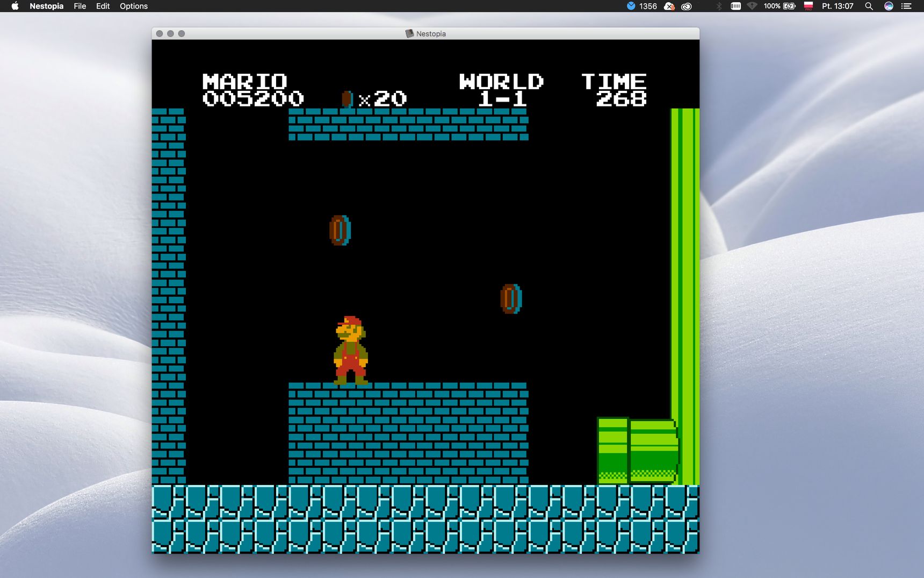The height and width of the screenshot is (578, 924).
Task: Open the battery status showing 100%
Action: pyautogui.click(x=779, y=6)
